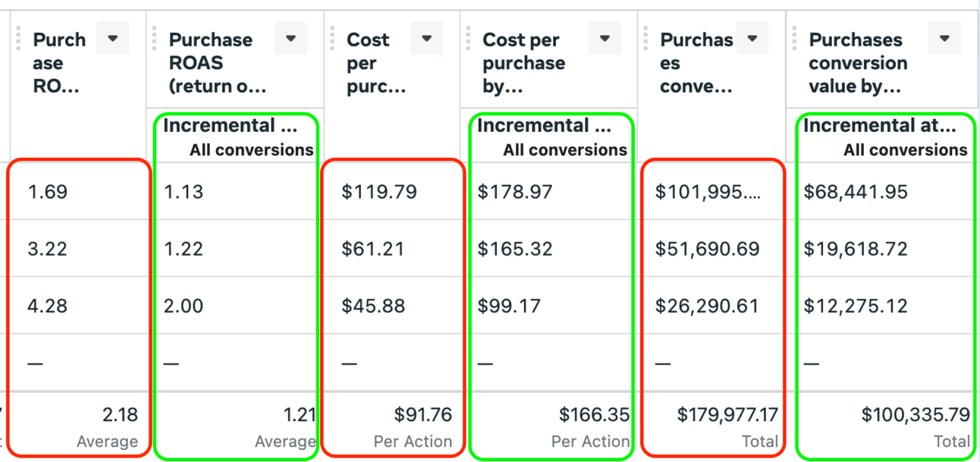Grab the "Purchase ROAS (return o..." column drag handle
The height and width of the screenshot is (462, 980).
pos(154,39)
